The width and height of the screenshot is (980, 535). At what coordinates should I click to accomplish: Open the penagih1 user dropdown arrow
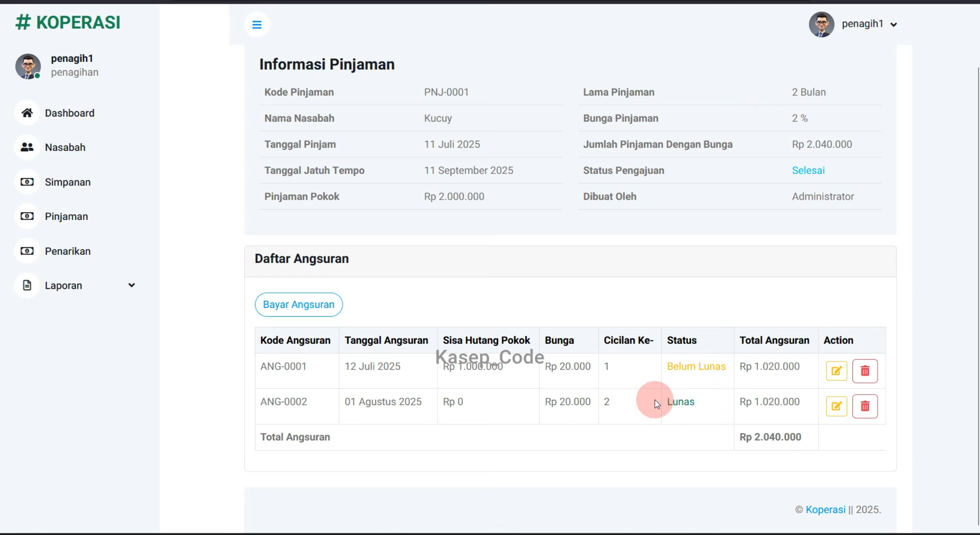(893, 25)
